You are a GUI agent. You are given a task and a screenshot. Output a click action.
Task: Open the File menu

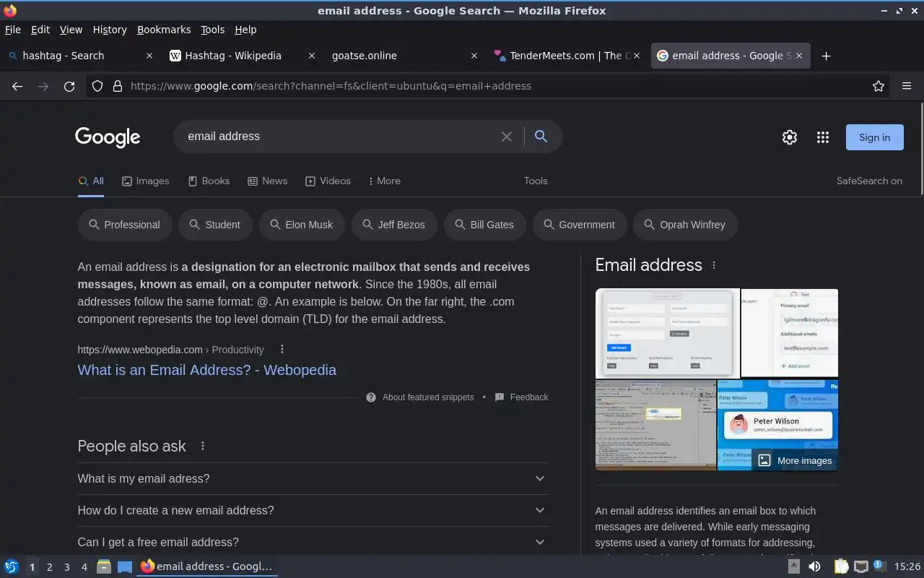tap(13, 30)
